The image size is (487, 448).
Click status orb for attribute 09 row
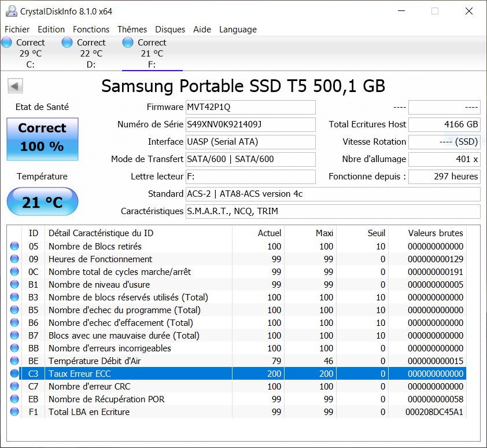coord(14,259)
